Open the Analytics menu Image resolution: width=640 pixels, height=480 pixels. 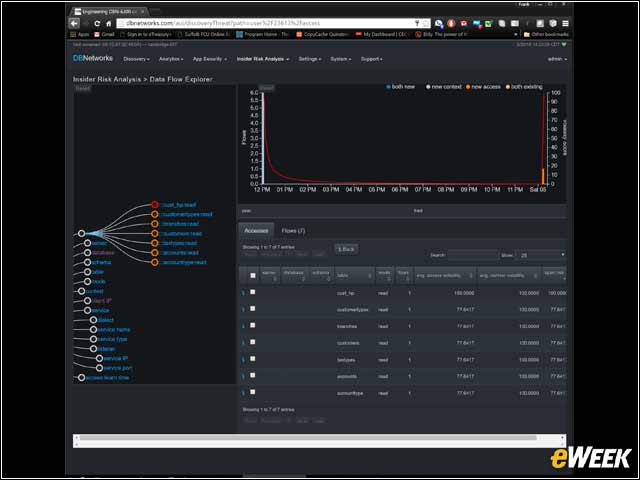tap(171, 59)
